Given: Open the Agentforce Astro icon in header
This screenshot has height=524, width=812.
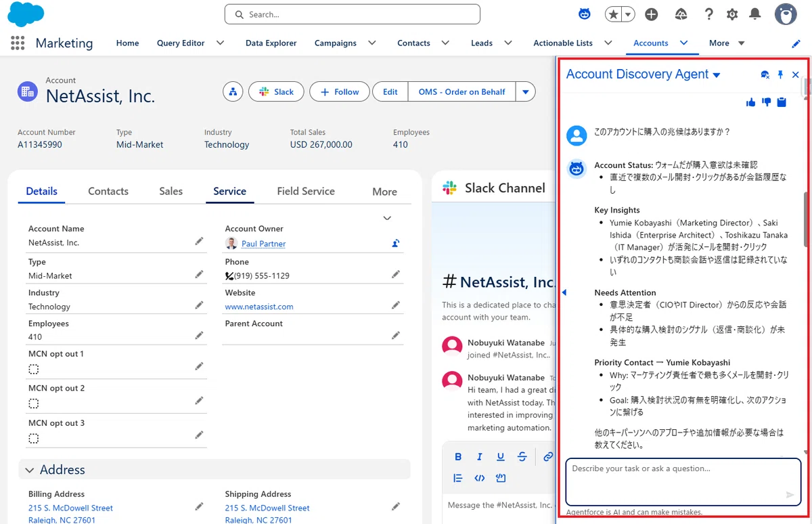Looking at the screenshot, I should coord(584,14).
